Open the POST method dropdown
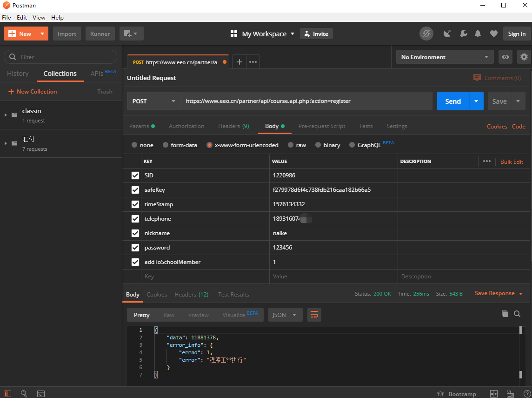This screenshot has width=532, height=398. click(x=154, y=101)
